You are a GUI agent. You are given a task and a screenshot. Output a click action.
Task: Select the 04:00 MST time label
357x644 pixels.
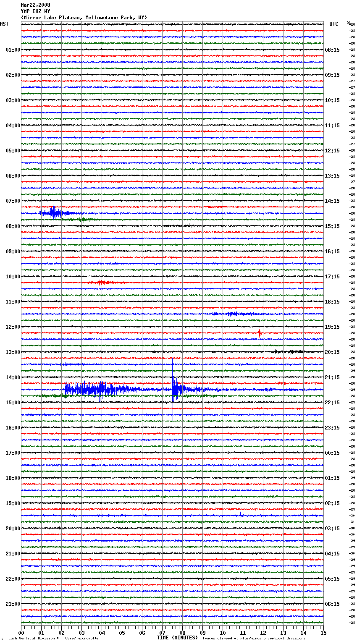13,126
